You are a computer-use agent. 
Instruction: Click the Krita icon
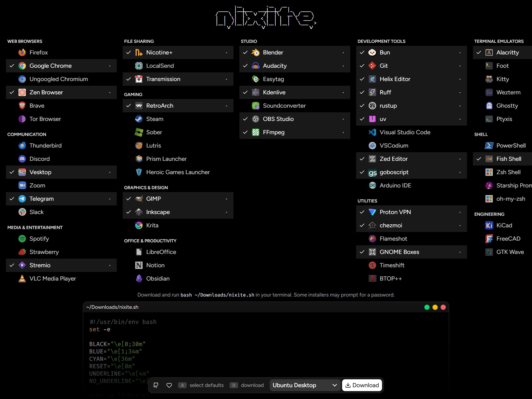[139, 225]
